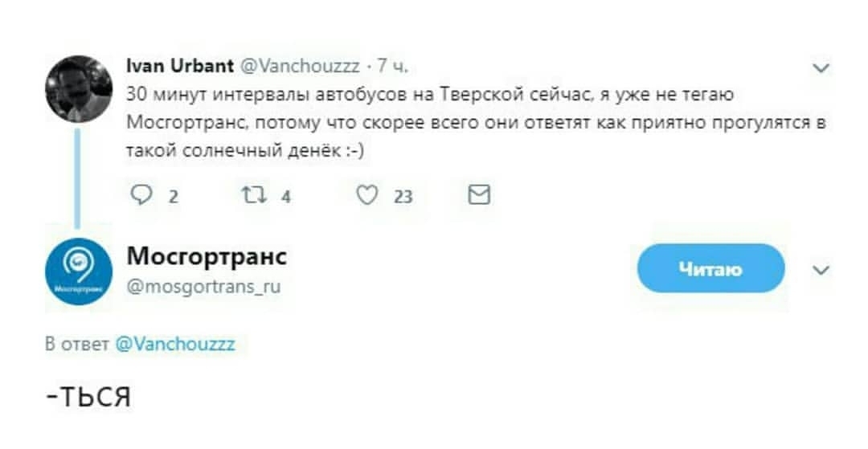Click the Мосгортранс blue logo avatar
The height and width of the screenshot is (449, 868).
click(x=78, y=273)
